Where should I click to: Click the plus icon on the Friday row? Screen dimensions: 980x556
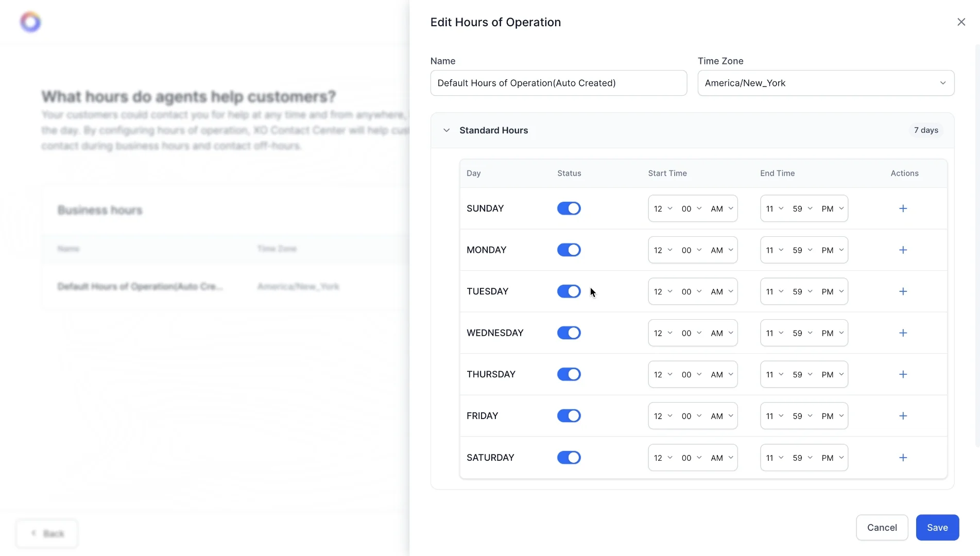903,415
